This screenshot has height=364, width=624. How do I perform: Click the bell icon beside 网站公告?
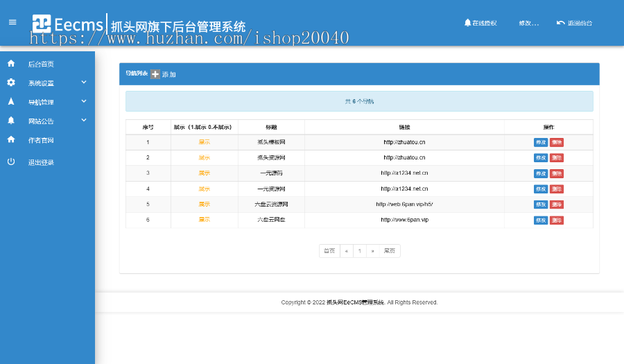point(11,121)
